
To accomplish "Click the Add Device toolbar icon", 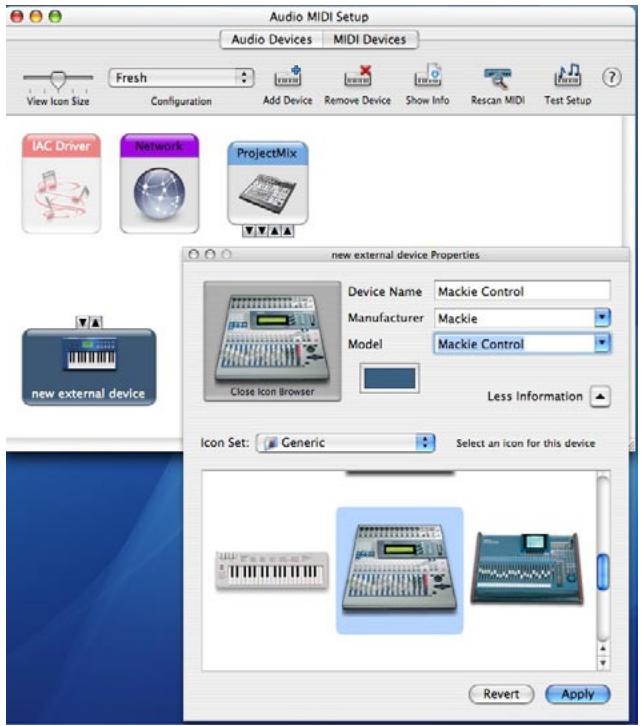I will 287,77.
